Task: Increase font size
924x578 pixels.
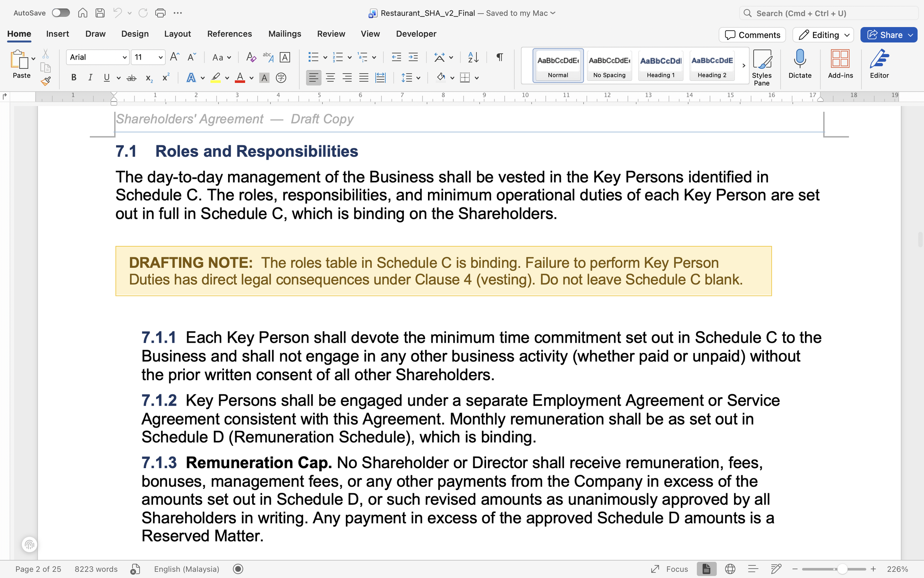Action: 174,57
